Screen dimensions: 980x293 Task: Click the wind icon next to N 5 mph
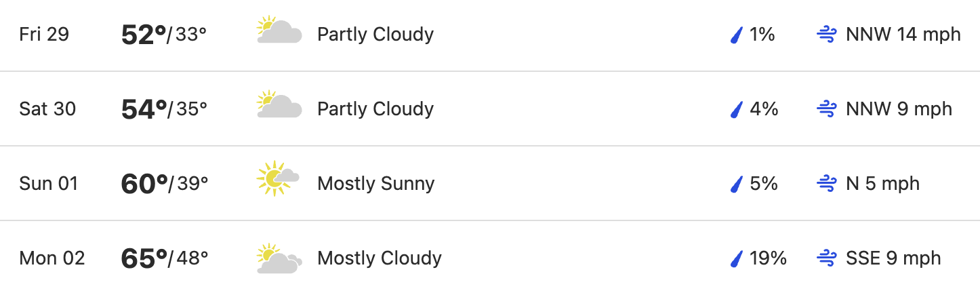point(827,184)
